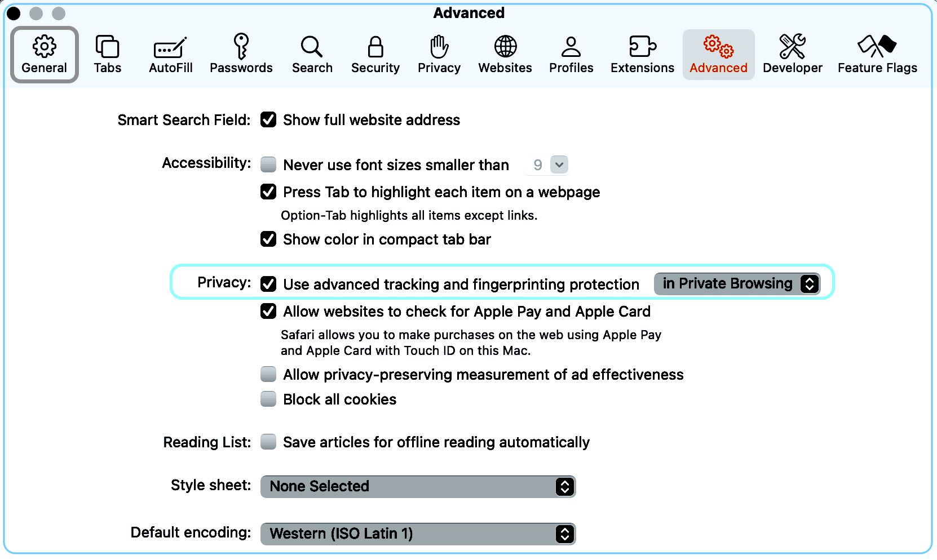Image resolution: width=937 pixels, height=560 pixels.
Task: Open the Extensions settings pane
Action: tap(642, 55)
